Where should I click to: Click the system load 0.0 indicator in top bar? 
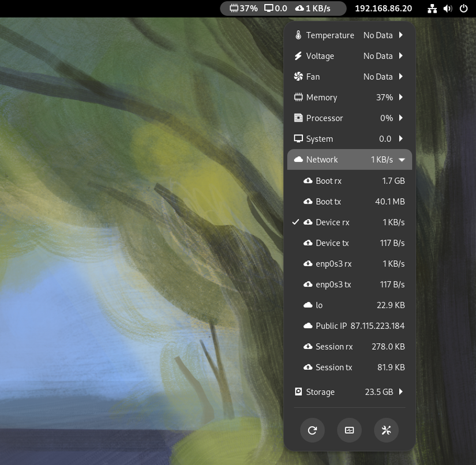point(276,8)
